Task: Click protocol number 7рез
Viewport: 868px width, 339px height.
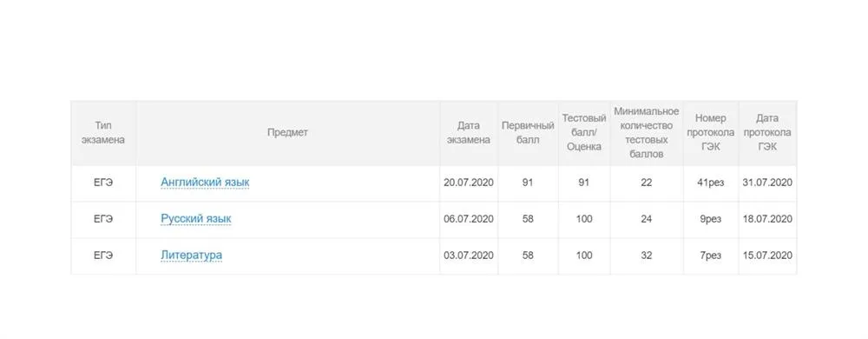Action: click(x=711, y=256)
